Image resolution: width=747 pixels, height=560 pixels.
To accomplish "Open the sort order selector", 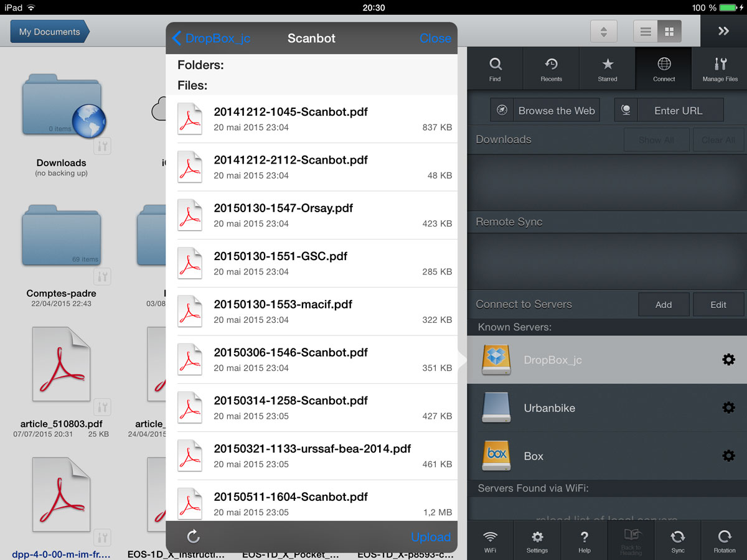I will pos(603,31).
